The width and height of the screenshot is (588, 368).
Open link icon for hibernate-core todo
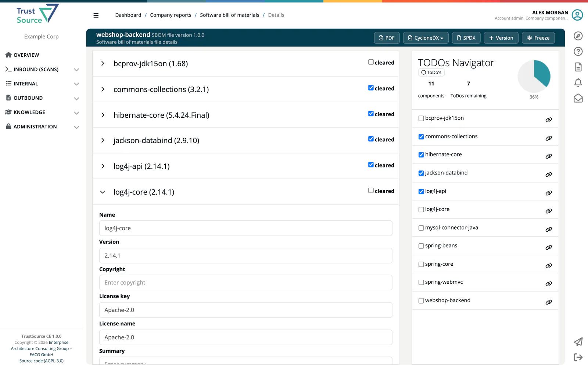click(549, 156)
